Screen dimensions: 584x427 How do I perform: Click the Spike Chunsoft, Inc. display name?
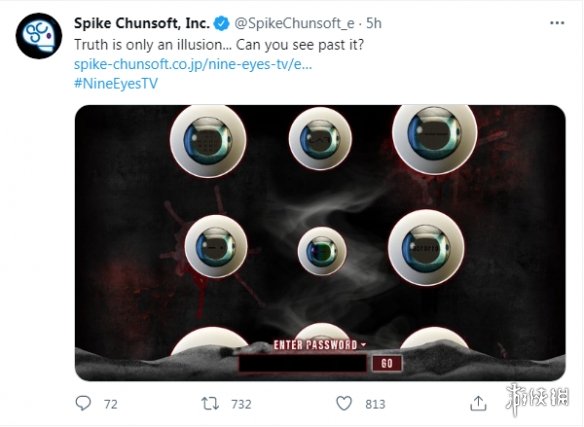coord(142,23)
